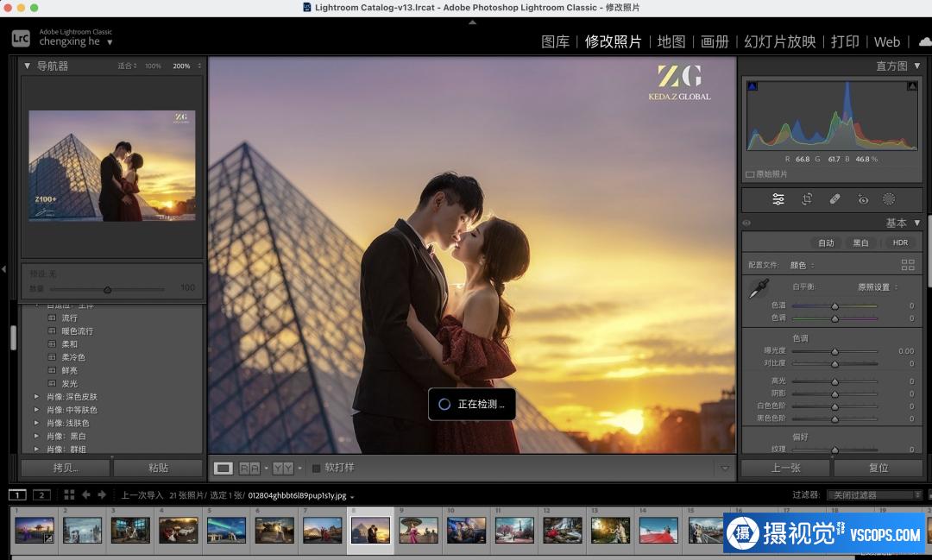
Task: Select the Edit (sliders) tool icon
Action: (x=778, y=199)
